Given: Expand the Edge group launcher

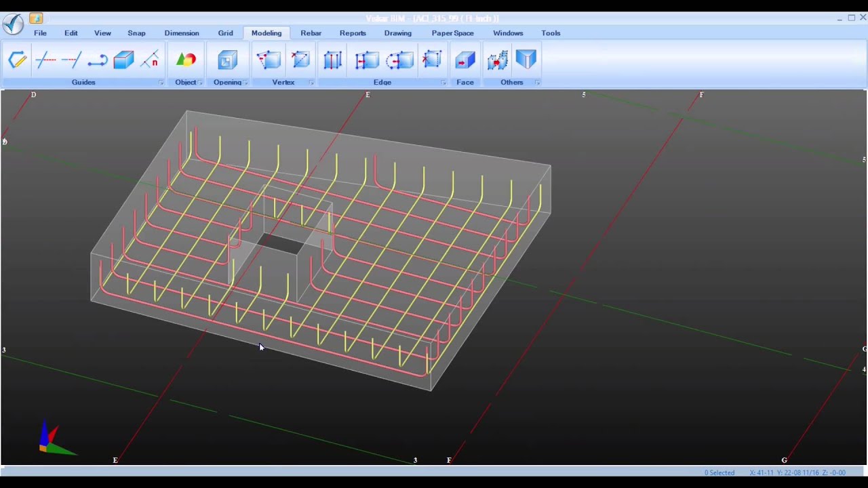Looking at the screenshot, I should (x=443, y=83).
